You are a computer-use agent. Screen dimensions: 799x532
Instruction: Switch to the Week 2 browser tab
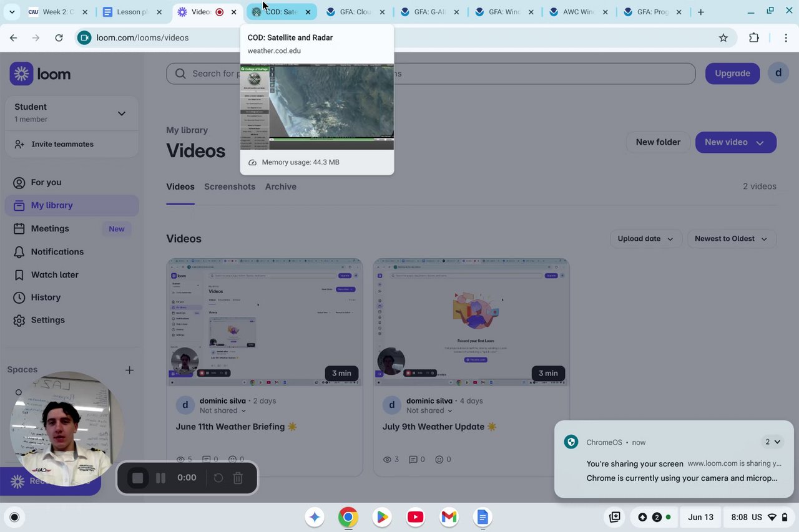click(x=59, y=12)
